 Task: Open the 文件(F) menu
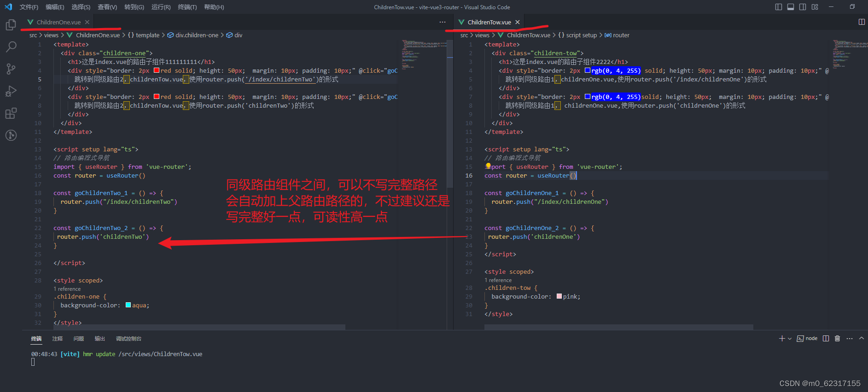pos(29,7)
